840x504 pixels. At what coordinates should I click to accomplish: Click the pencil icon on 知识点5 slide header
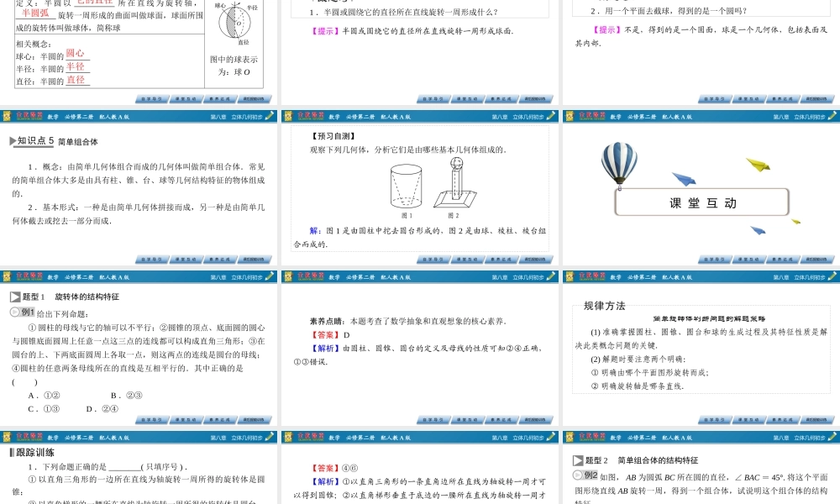click(x=269, y=117)
